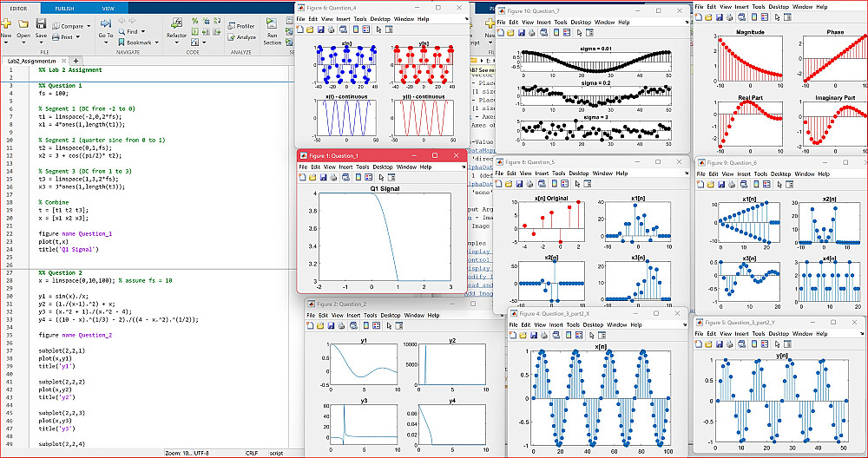Image resolution: width=868 pixels, height=458 pixels.
Task: Open Property Inspector icon in Figure 1 toolbar
Action: pyautogui.click(x=391, y=178)
